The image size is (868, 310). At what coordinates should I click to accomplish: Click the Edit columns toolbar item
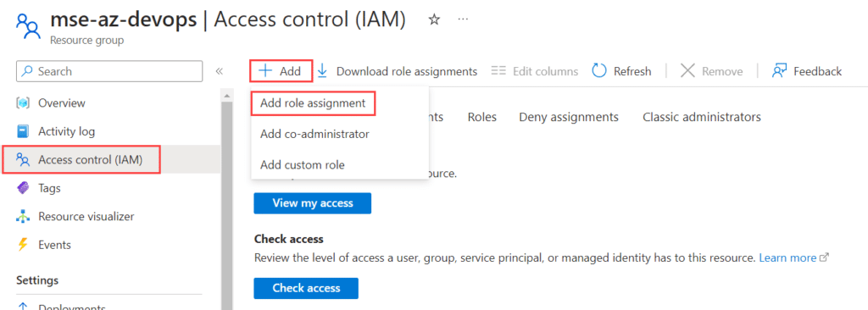(x=535, y=71)
